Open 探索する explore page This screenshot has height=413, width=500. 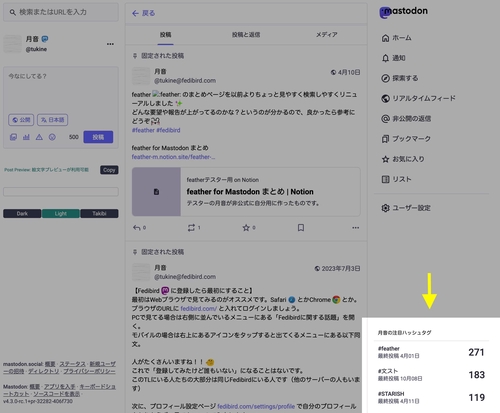[400, 78]
